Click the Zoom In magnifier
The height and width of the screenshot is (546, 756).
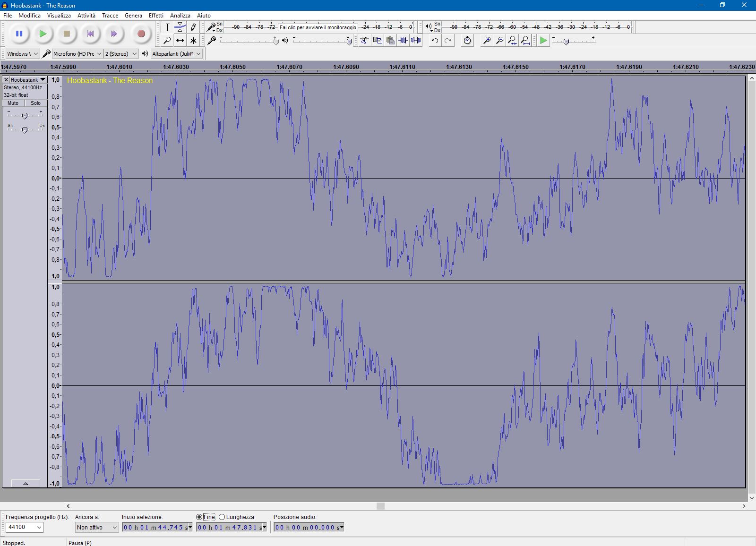point(487,41)
